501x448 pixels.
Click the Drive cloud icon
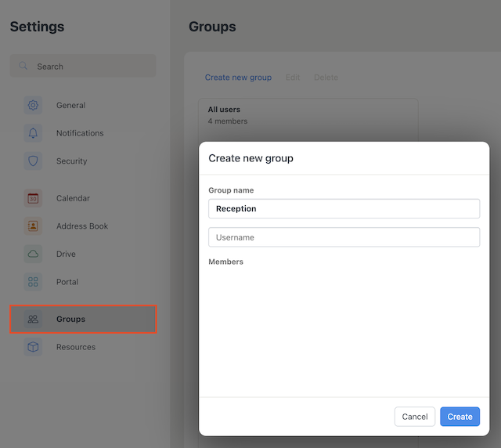[33, 254]
